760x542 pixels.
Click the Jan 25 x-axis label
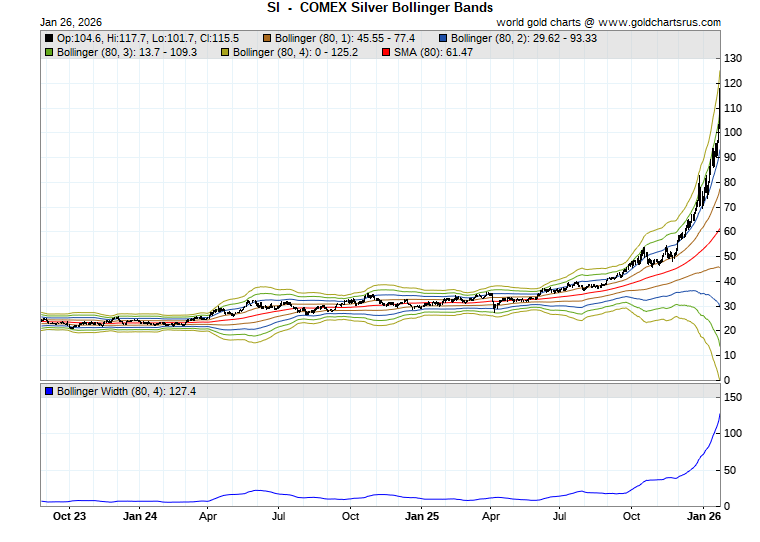pyautogui.click(x=421, y=517)
